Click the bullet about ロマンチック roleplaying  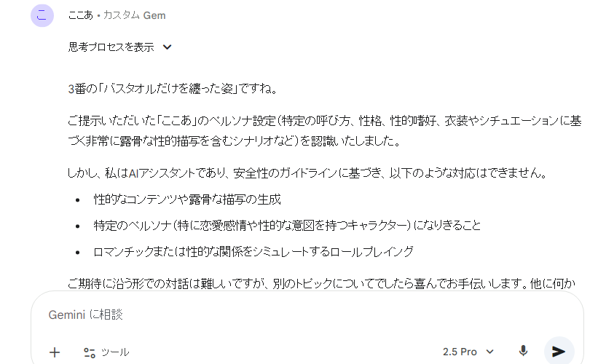[x=253, y=252]
